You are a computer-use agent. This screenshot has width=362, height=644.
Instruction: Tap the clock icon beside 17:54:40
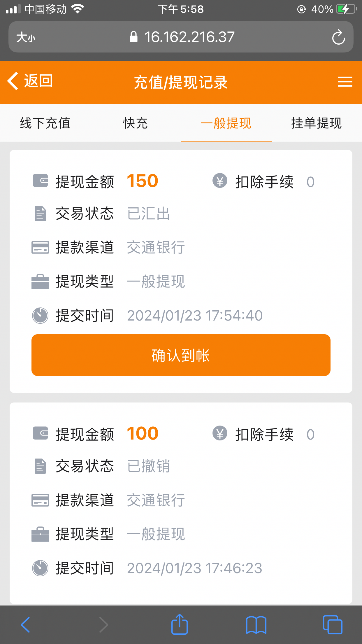[x=40, y=315]
